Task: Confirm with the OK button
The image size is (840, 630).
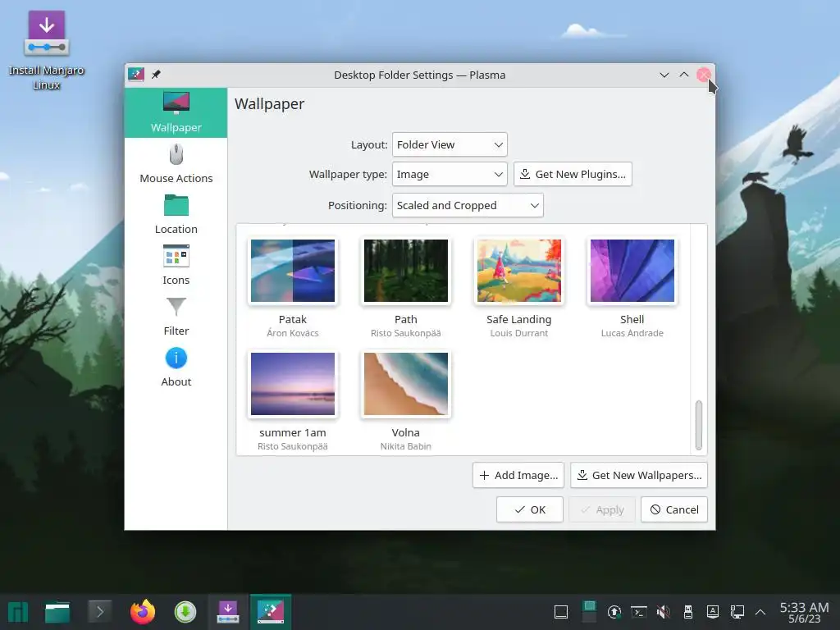Action: [529, 509]
